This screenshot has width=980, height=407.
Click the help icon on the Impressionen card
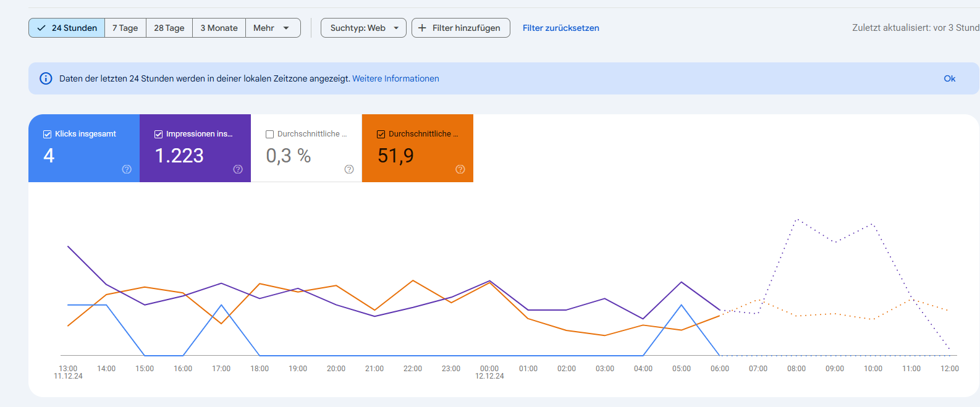(238, 169)
